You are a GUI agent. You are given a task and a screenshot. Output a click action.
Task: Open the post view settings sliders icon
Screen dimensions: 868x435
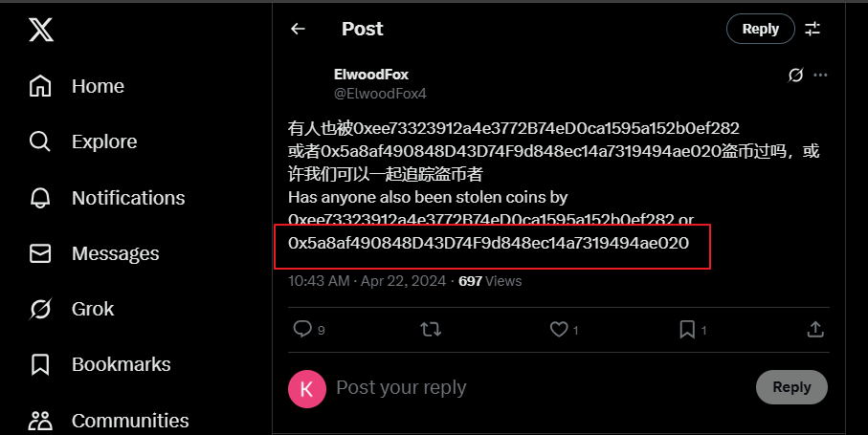[812, 29]
